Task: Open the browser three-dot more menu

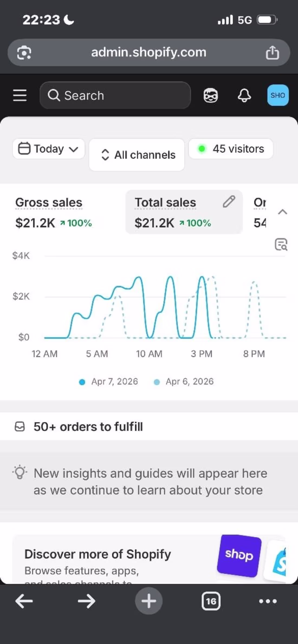Action: coord(268,601)
